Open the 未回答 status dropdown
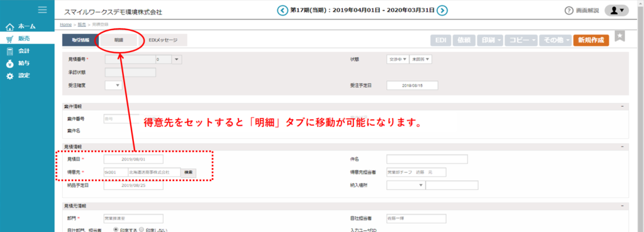Viewport: 644px width, 232px height. 421,60
